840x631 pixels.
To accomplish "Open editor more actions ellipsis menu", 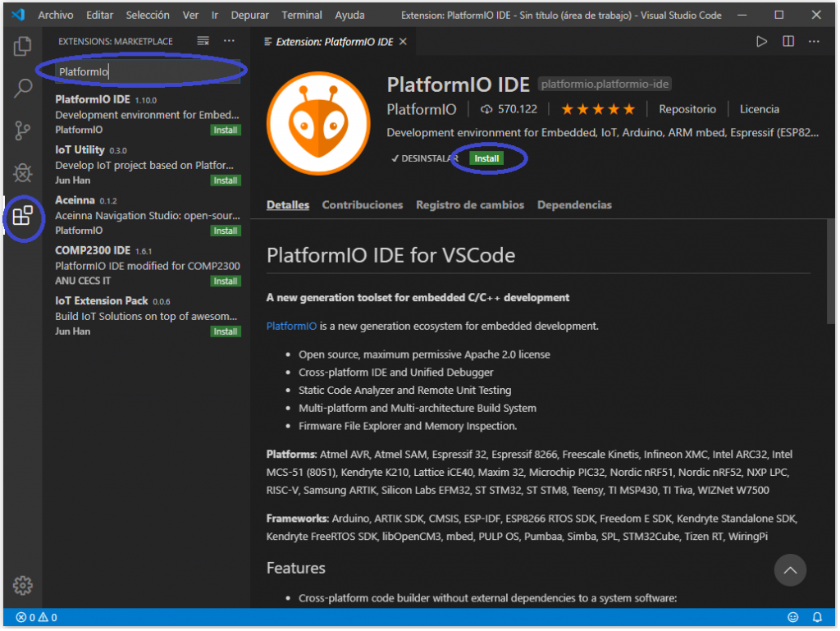I will tap(814, 41).
